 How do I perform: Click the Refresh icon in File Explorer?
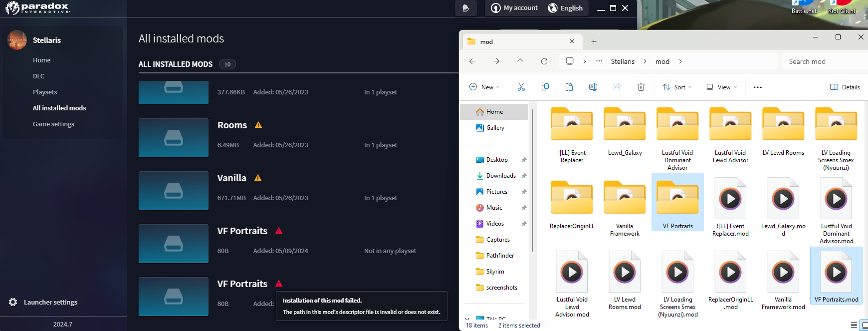tap(544, 61)
